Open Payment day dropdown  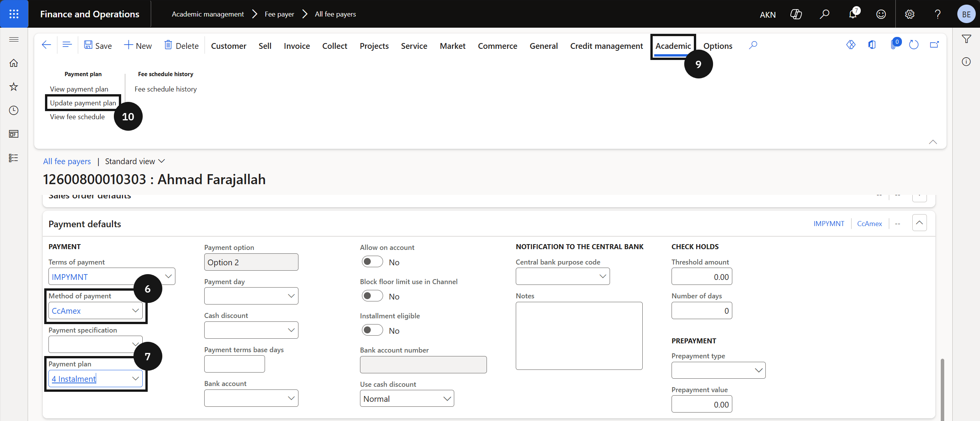[x=291, y=296]
